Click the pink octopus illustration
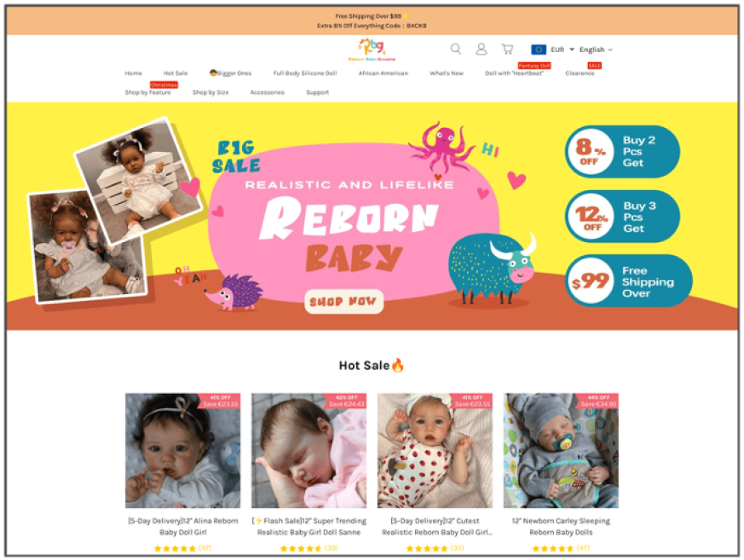Image resolution: width=744 pixels, height=560 pixels. (x=441, y=146)
